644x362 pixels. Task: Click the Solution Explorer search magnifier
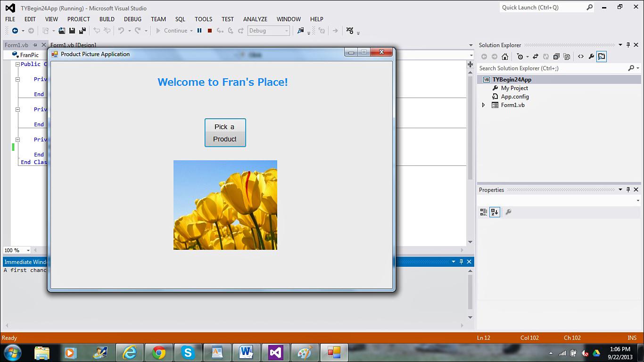click(631, 68)
